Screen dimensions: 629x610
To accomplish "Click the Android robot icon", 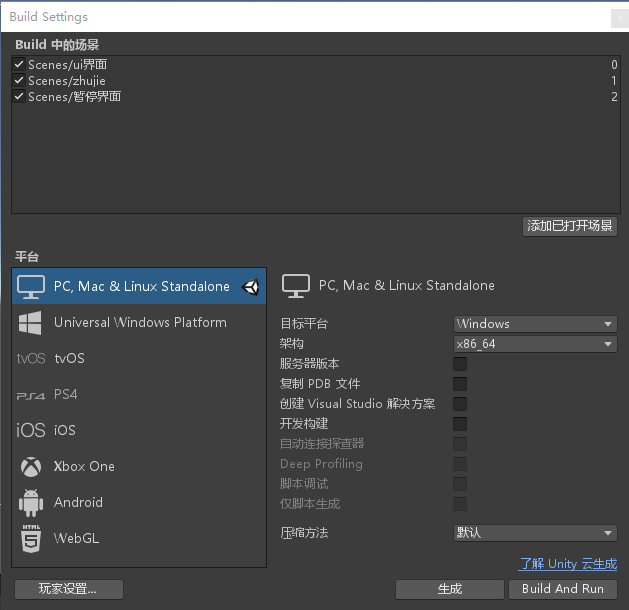I will click(31, 503).
